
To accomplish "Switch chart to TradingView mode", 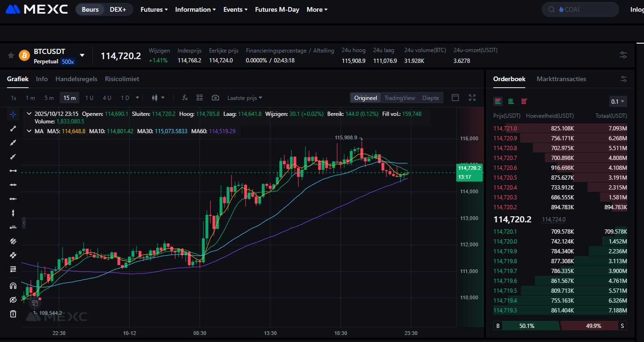I will coord(399,98).
